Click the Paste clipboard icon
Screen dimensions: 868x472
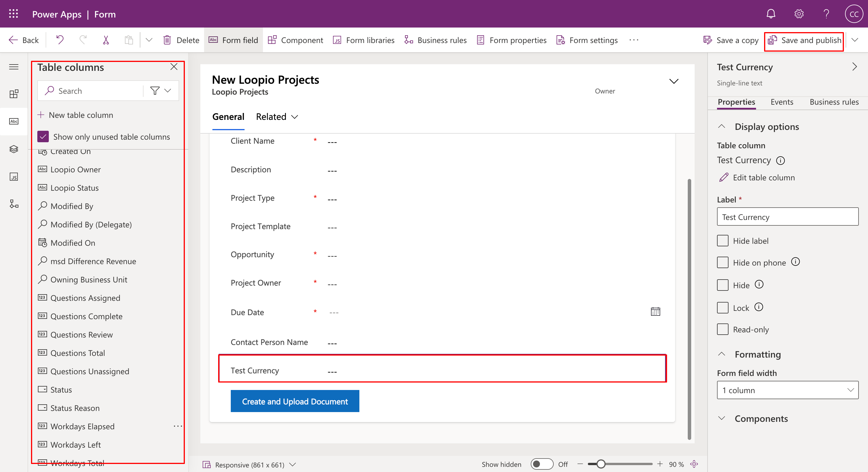(129, 40)
